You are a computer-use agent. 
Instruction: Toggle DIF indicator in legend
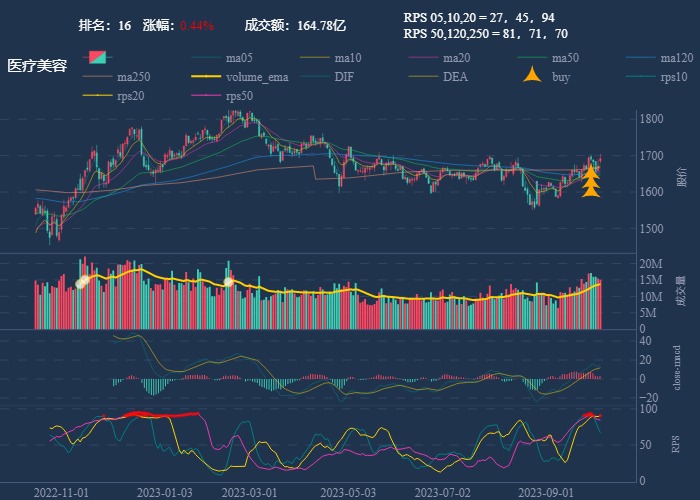[x=343, y=77]
